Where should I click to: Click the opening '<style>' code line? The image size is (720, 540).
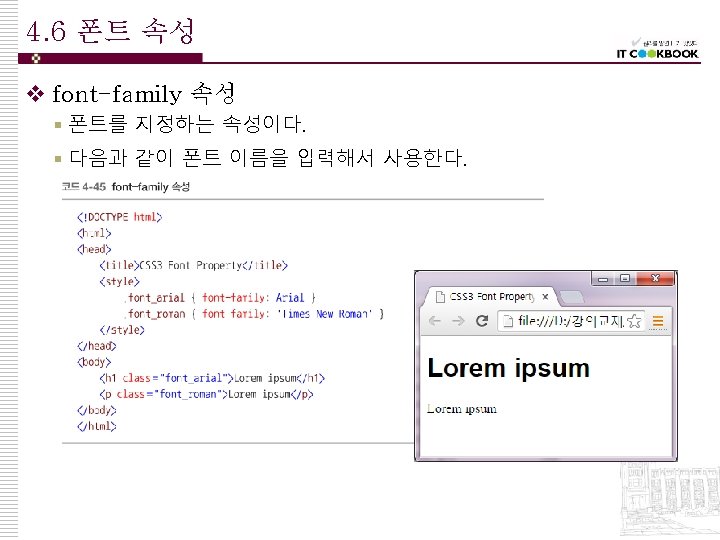[119, 281]
